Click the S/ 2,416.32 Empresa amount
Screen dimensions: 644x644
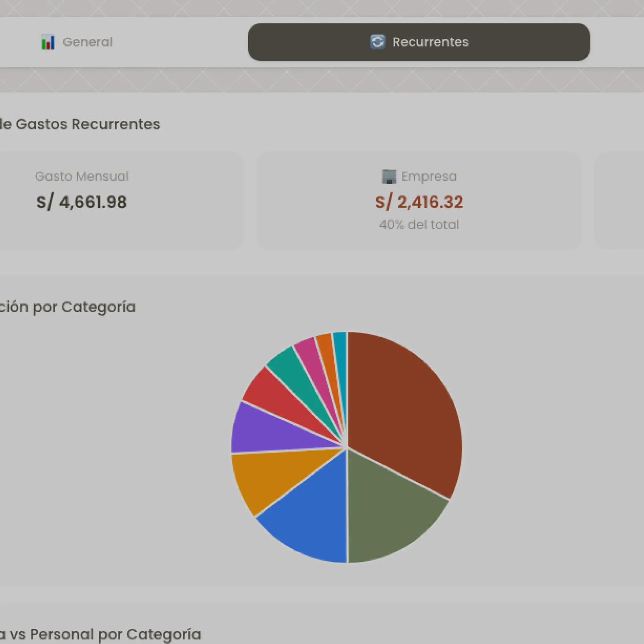(x=419, y=202)
